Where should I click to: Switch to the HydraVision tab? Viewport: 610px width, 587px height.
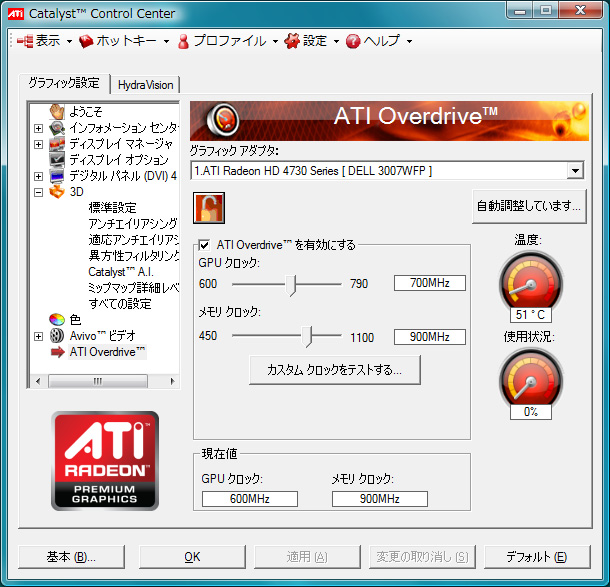[x=145, y=85]
